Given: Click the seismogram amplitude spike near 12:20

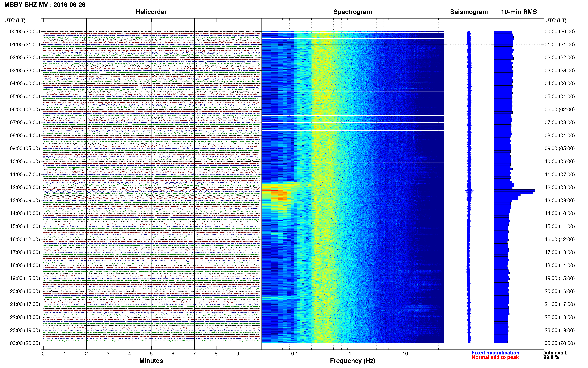Looking at the screenshot, I should click(469, 192).
